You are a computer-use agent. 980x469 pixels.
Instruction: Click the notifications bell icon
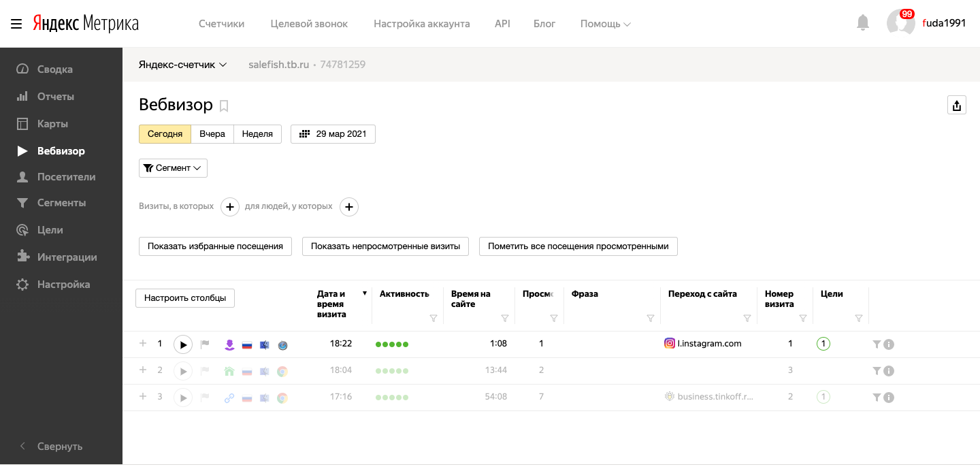[863, 23]
